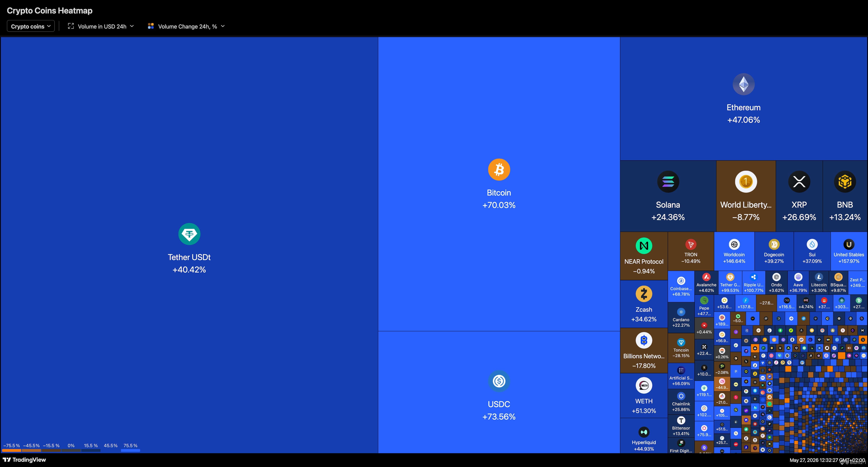Select the Ondo icon

pyautogui.click(x=776, y=277)
